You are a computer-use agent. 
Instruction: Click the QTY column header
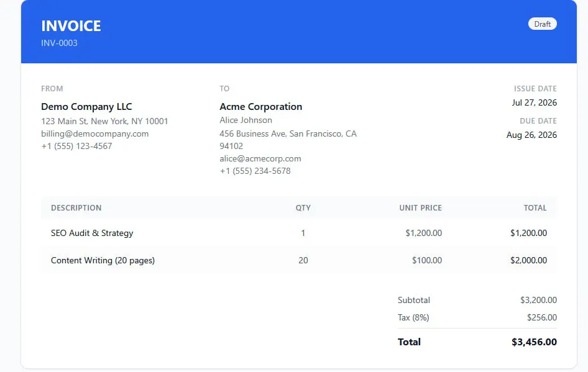(x=303, y=208)
